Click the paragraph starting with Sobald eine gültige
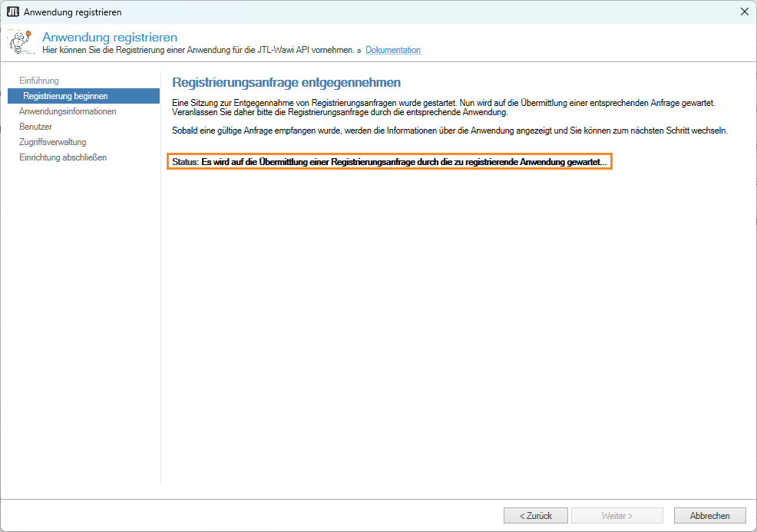 pos(449,131)
